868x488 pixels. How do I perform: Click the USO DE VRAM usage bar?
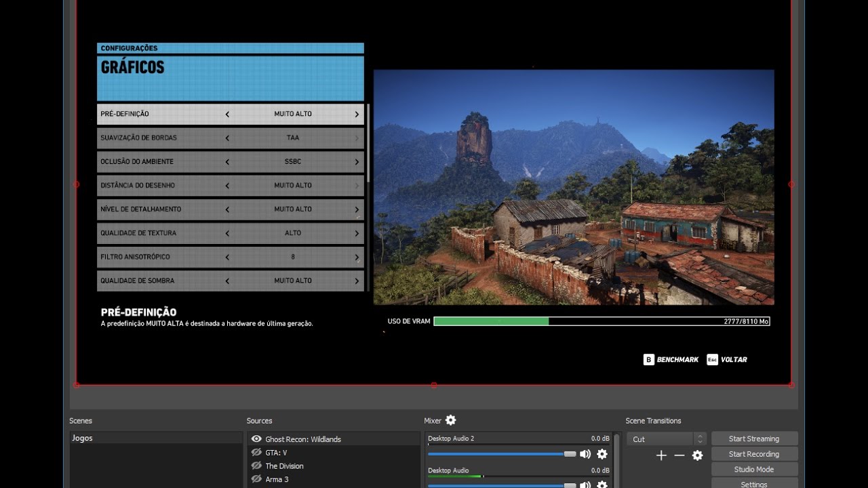pos(601,321)
